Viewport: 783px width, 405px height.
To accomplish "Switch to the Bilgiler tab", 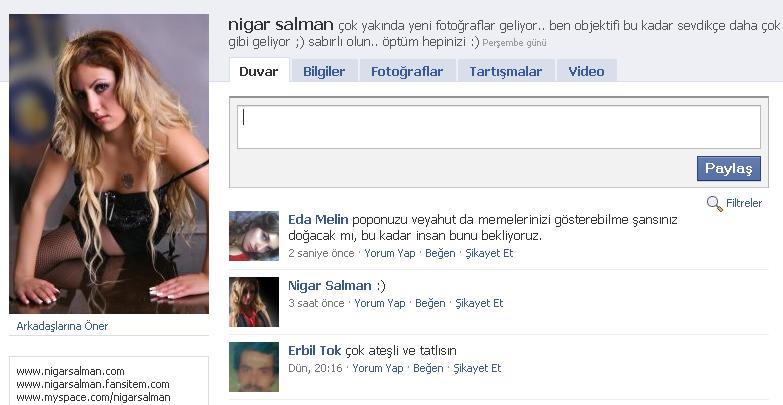I will tap(324, 71).
